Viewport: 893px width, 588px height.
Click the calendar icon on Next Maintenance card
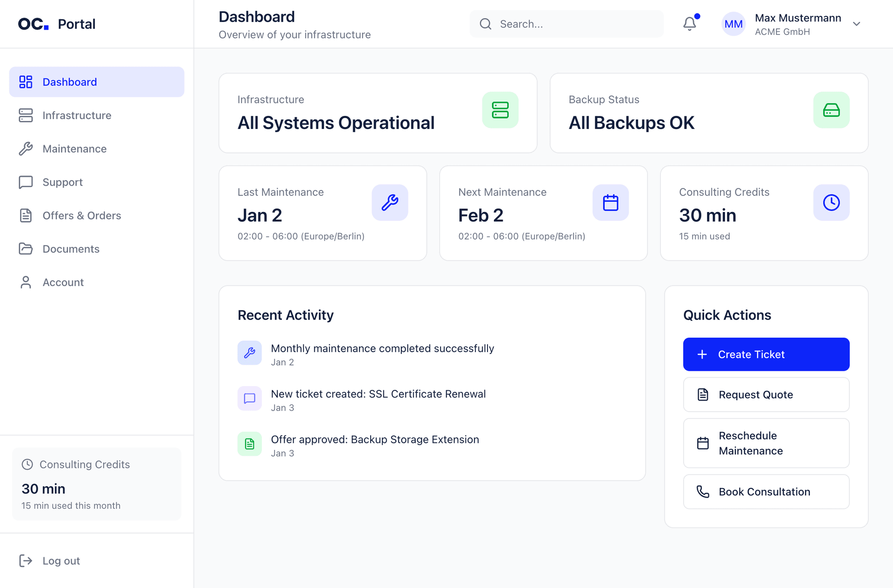(611, 202)
